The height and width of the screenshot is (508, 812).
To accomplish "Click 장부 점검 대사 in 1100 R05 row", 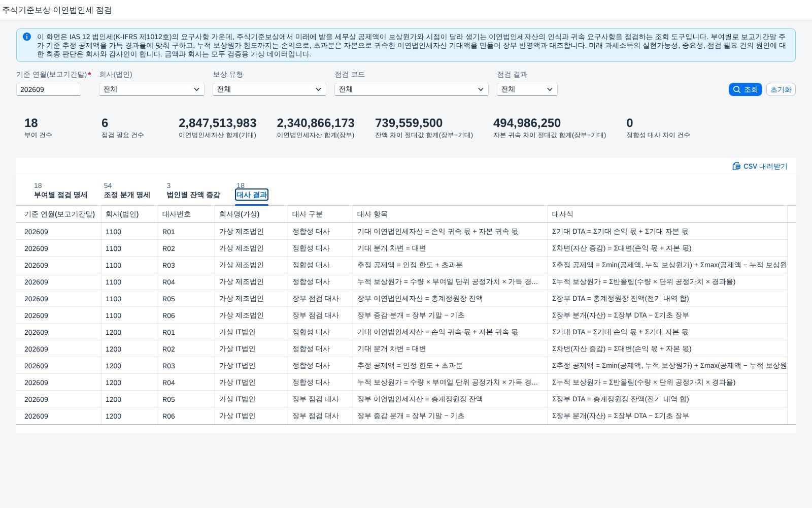I will point(315,299).
